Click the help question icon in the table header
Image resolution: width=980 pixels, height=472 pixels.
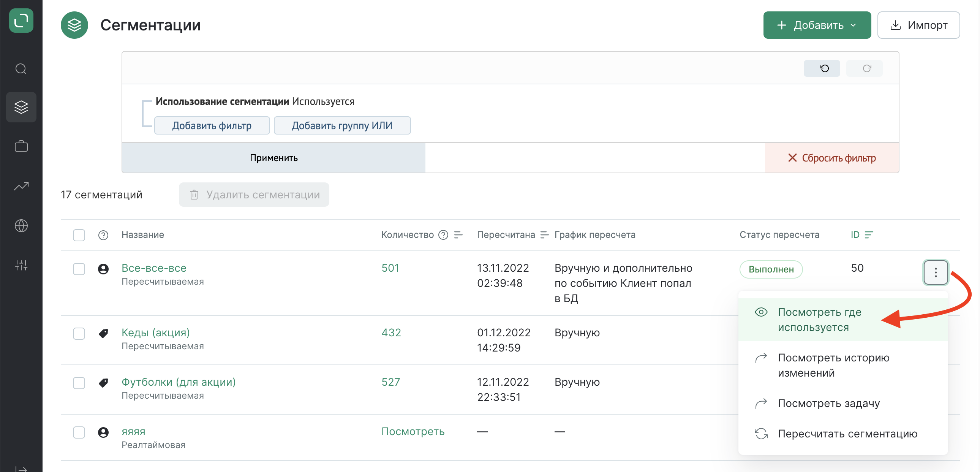[103, 235]
